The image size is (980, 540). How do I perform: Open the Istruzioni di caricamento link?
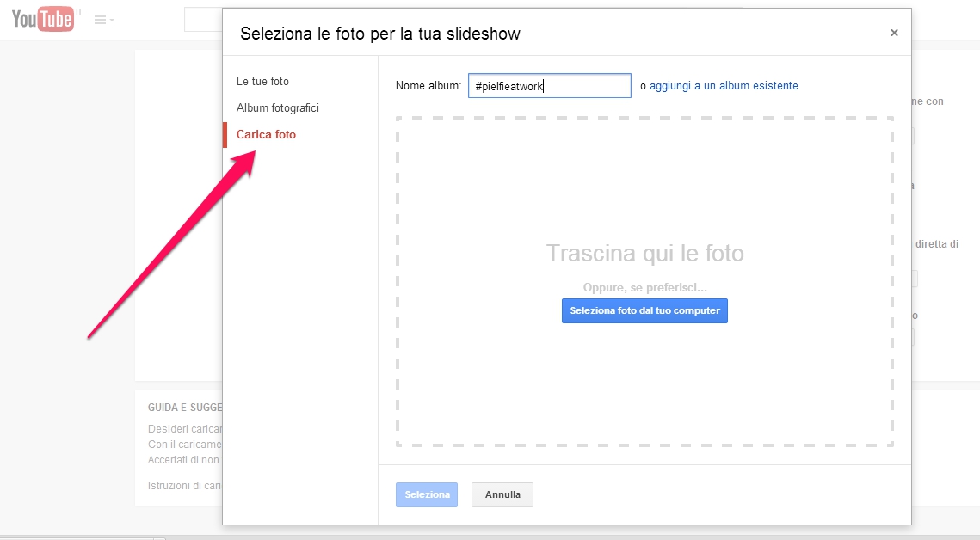click(184, 486)
